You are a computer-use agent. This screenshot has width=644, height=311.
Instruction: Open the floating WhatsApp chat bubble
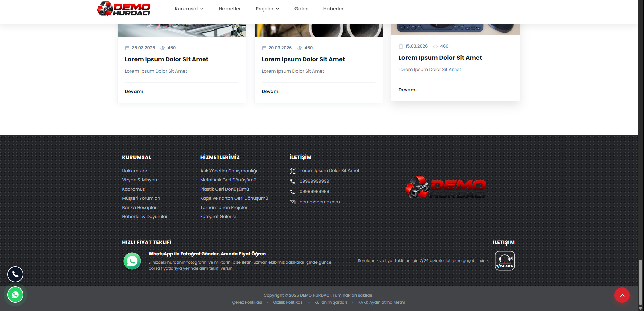[15, 295]
